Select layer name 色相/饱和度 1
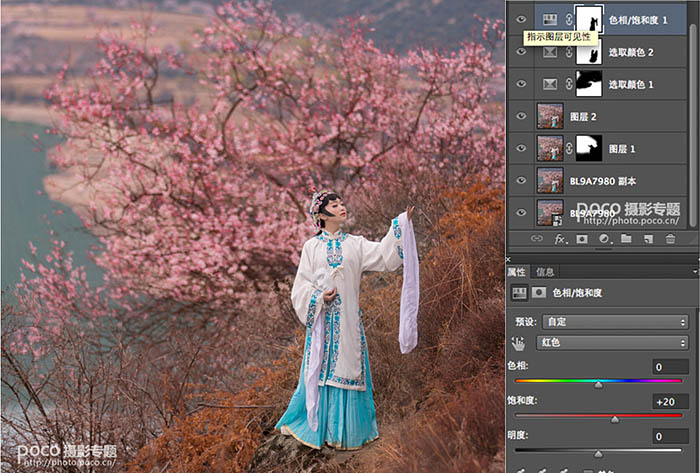 coord(638,20)
